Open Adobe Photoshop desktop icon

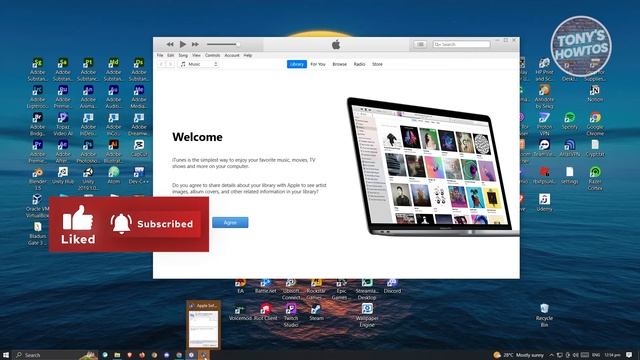tap(88, 151)
